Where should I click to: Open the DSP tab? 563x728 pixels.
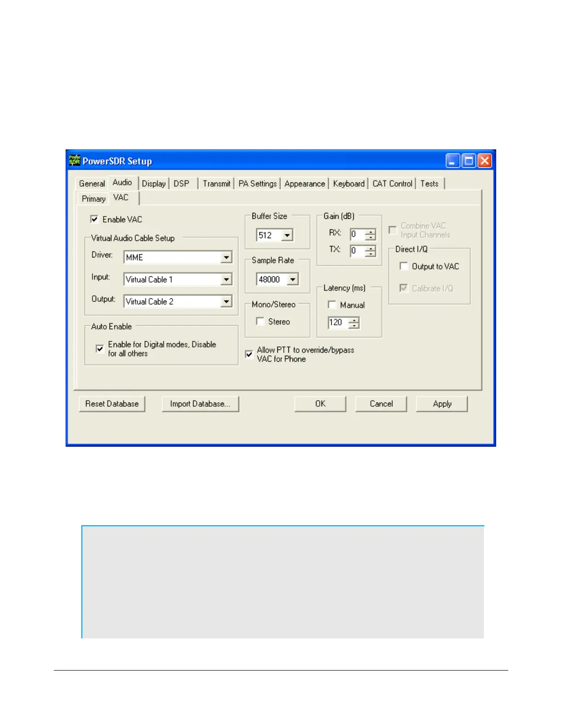(x=182, y=183)
